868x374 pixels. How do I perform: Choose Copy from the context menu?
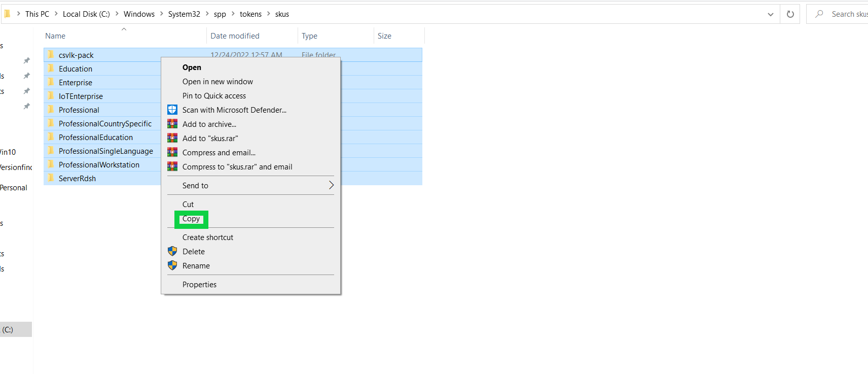[191, 219]
